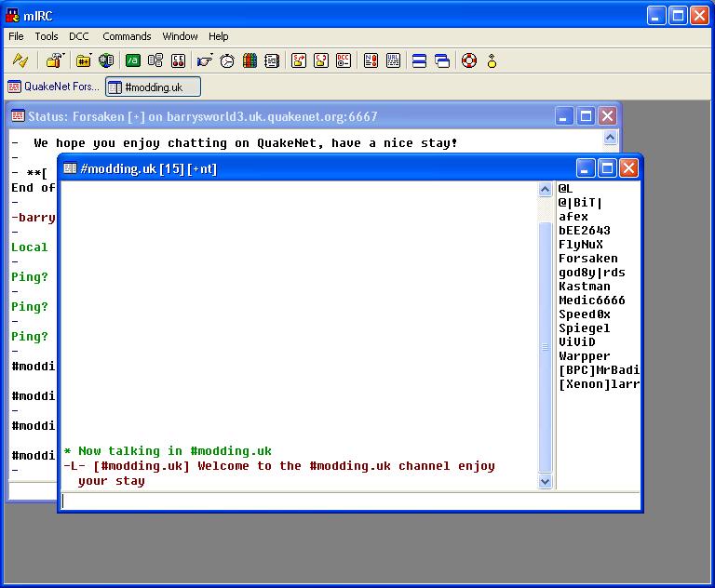
Task: Open the Commands menu
Action: pyautogui.click(x=127, y=36)
